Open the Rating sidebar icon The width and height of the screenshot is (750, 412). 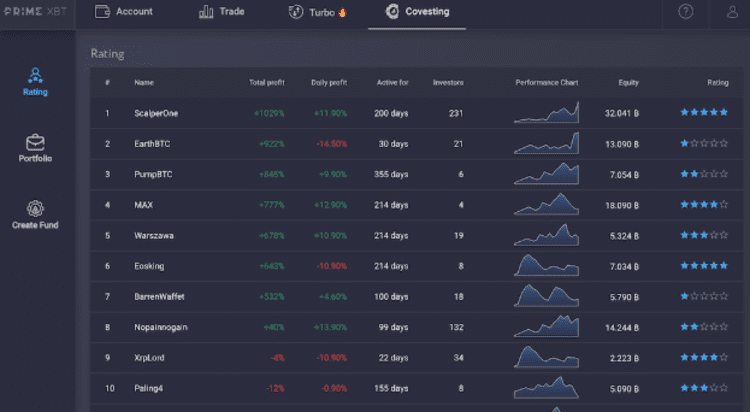[x=35, y=77]
